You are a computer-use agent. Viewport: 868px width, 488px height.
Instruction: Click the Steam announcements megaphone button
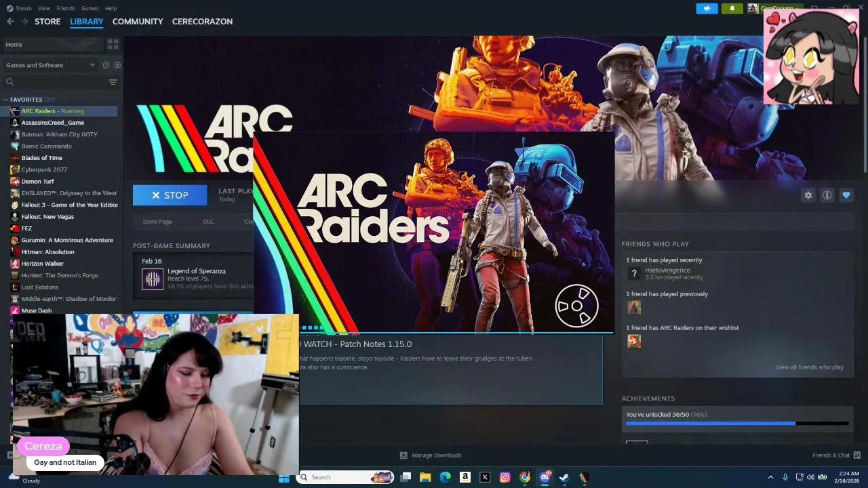pos(707,9)
